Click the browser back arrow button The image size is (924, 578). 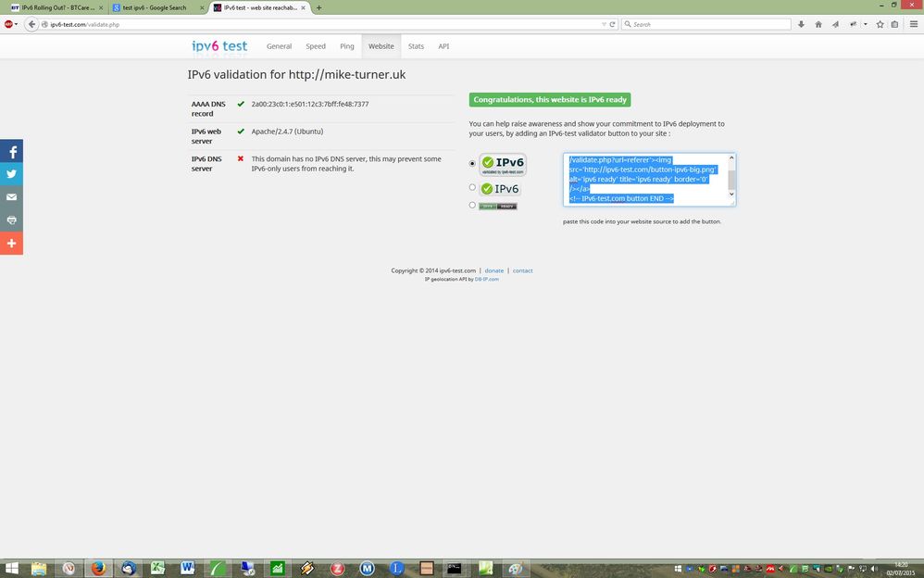[31, 24]
